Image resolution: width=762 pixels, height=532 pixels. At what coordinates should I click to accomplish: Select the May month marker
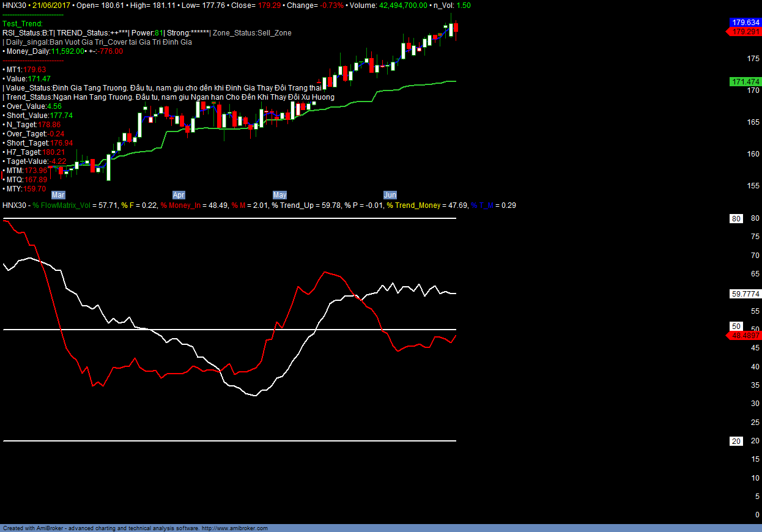[279, 195]
